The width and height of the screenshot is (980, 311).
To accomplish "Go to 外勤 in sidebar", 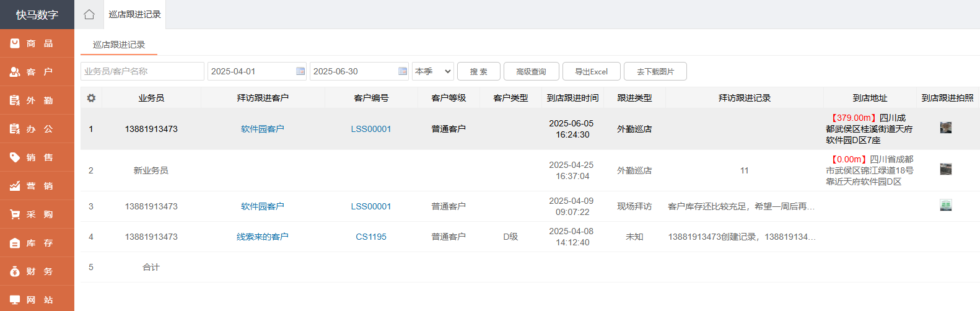I will tap(37, 100).
